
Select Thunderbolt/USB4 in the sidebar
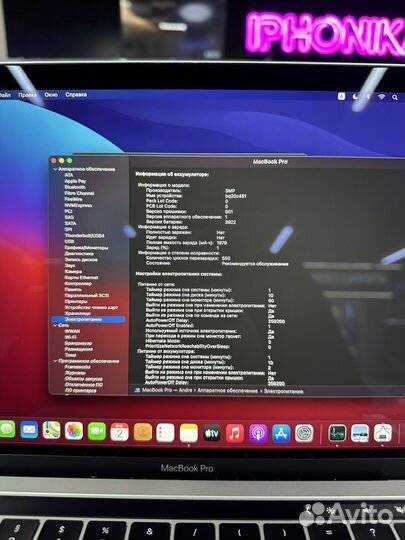(x=84, y=235)
